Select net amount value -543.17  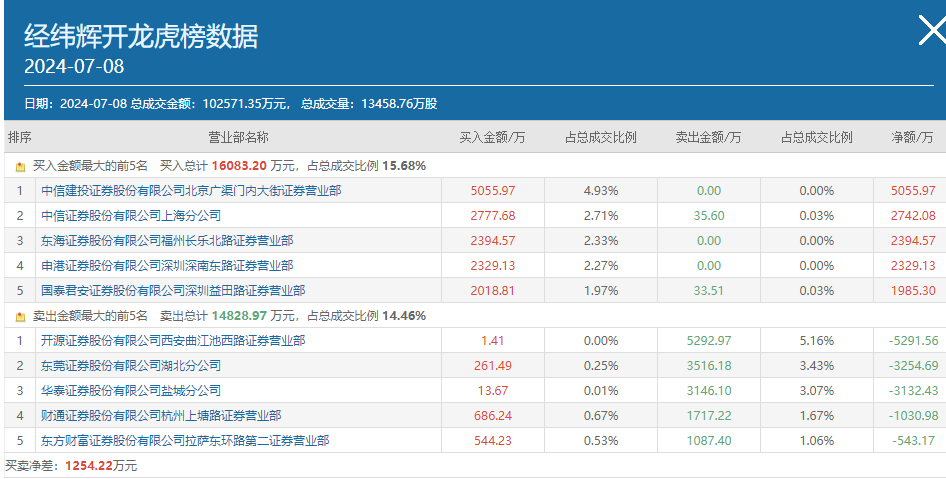coord(913,441)
